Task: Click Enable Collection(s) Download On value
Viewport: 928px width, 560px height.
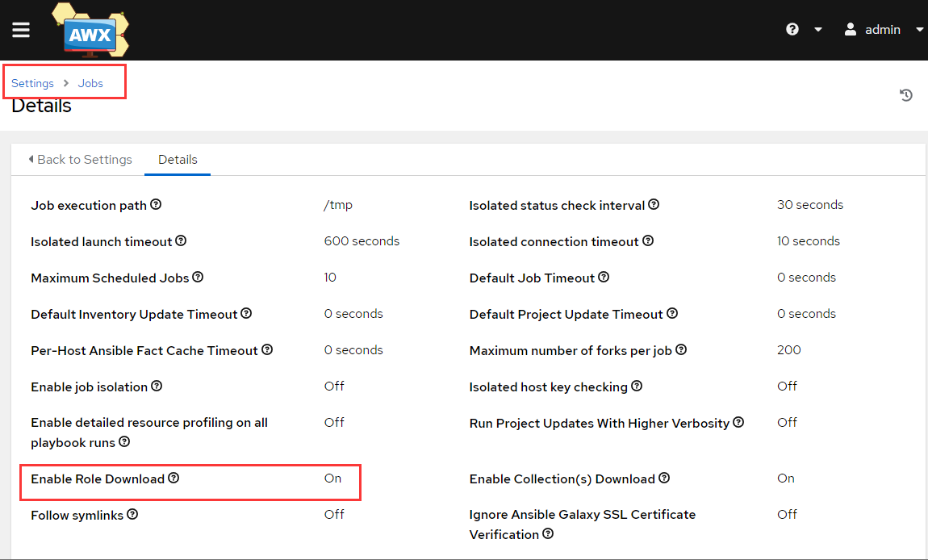Action: tap(785, 479)
